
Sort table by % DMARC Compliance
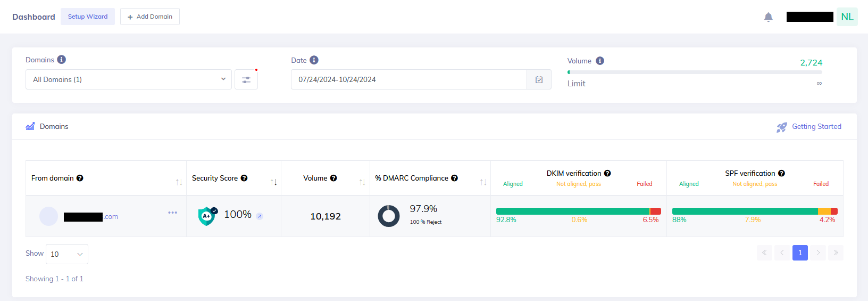483,182
